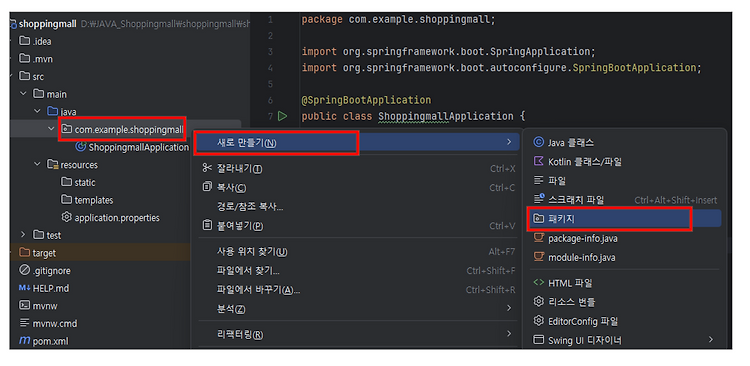Select package-info.java in the submenu
The height and width of the screenshot is (366, 750).
tap(624, 238)
